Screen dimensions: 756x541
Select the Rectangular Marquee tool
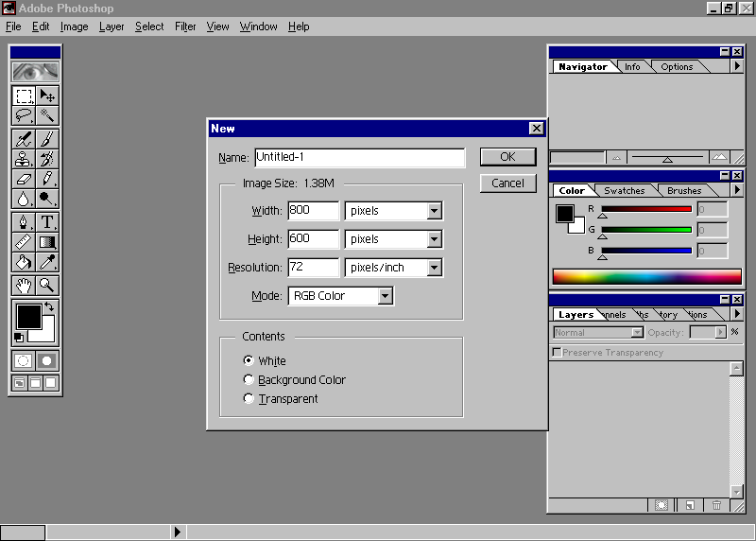pyautogui.click(x=23, y=96)
